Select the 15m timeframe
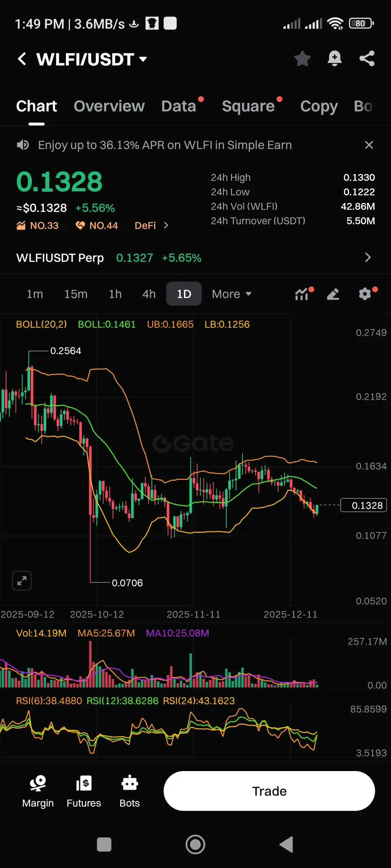Screen dimensions: 391x868 (76, 294)
